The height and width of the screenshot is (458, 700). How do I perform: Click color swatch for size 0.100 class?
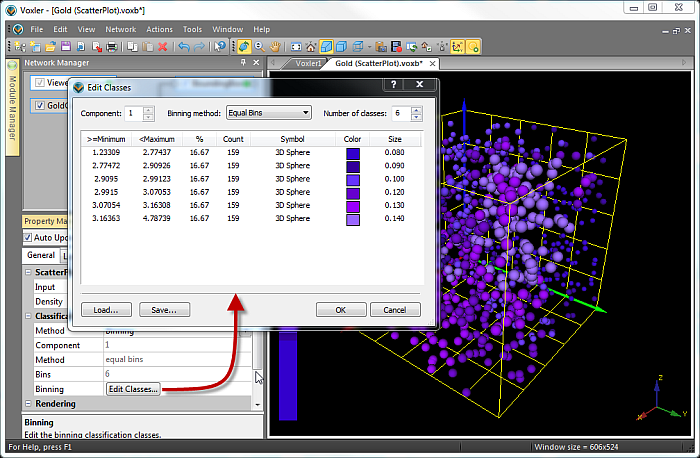coord(353,179)
